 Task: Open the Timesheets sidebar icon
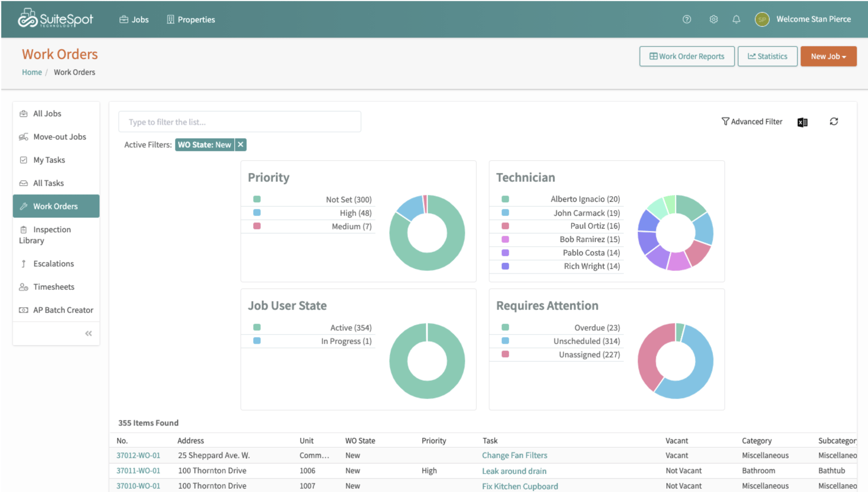(x=24, y=287)
